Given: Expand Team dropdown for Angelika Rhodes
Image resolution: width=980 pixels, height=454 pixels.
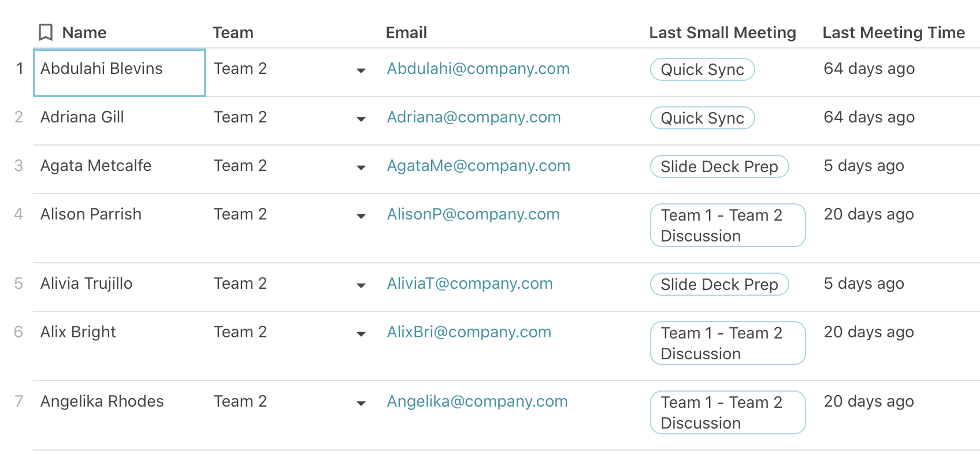Looking at the screenshot, I should 361,403.
